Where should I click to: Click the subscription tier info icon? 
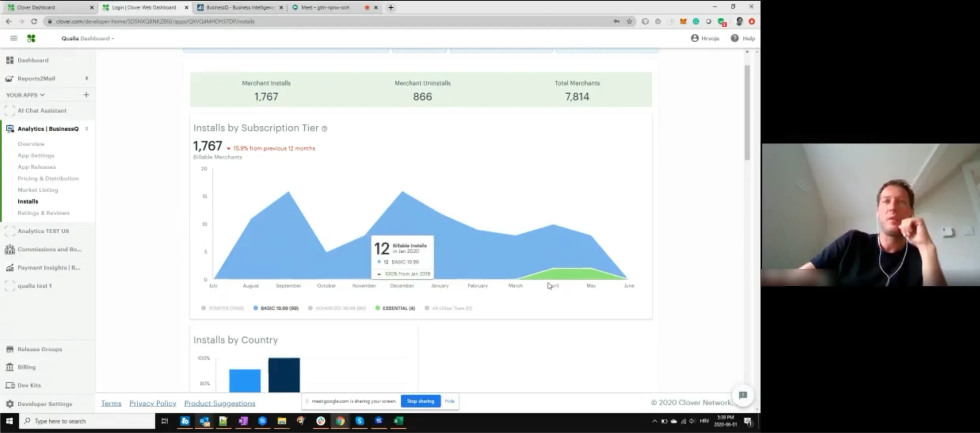[x=324, y=129]
